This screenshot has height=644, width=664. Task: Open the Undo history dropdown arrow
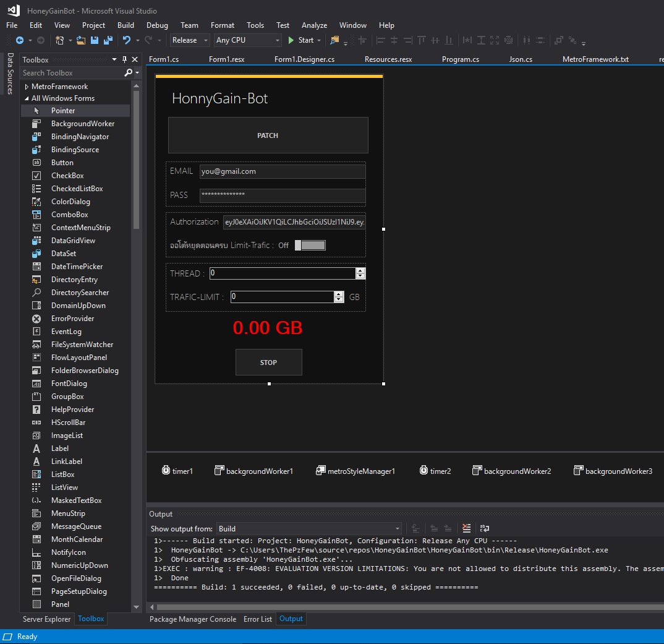tap(138, 40)
